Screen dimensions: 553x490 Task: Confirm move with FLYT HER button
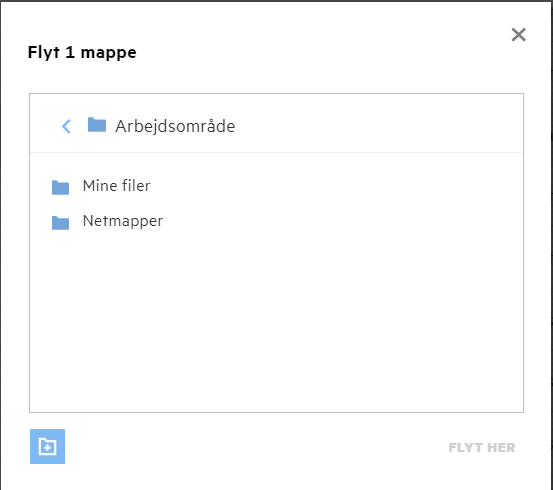point(482,448)
